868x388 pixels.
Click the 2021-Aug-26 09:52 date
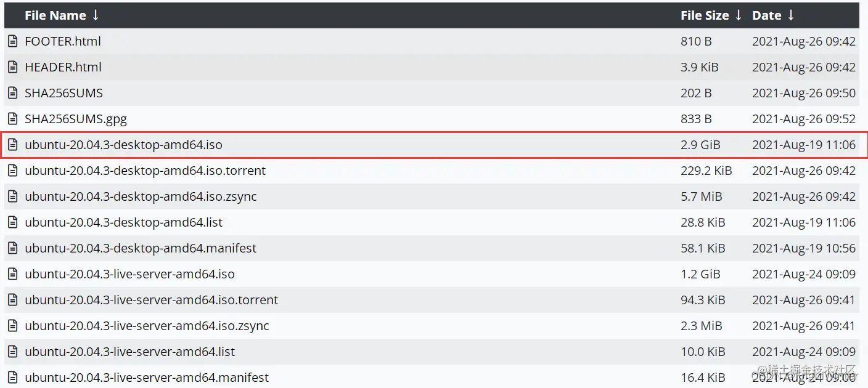click(x=804, y=119)
